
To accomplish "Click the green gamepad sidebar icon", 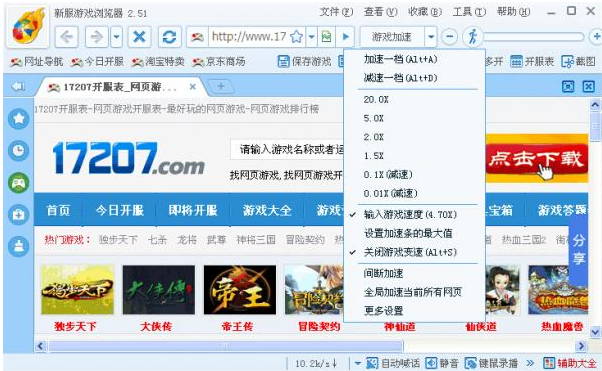I will [18, 183].
